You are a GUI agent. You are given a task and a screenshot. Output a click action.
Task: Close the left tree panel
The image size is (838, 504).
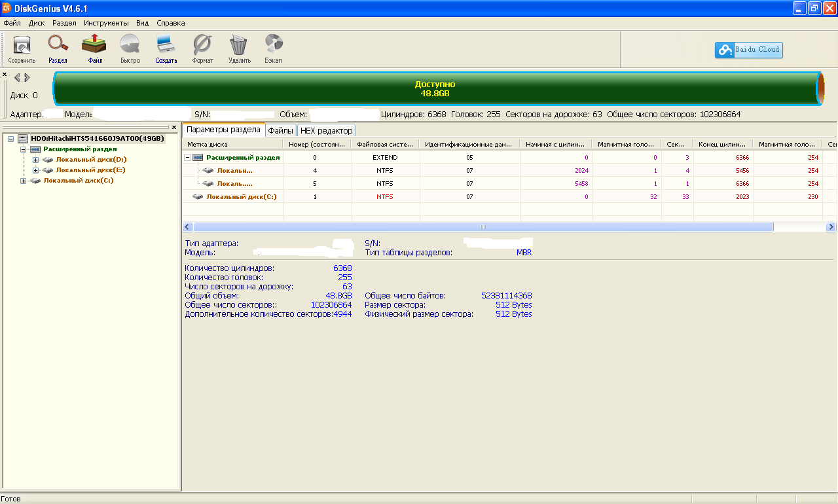174,127
